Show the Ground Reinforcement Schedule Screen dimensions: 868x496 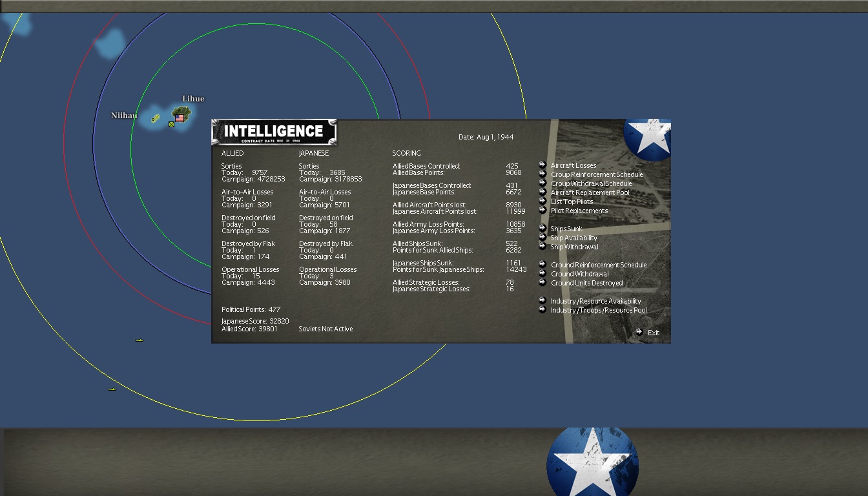599,265
